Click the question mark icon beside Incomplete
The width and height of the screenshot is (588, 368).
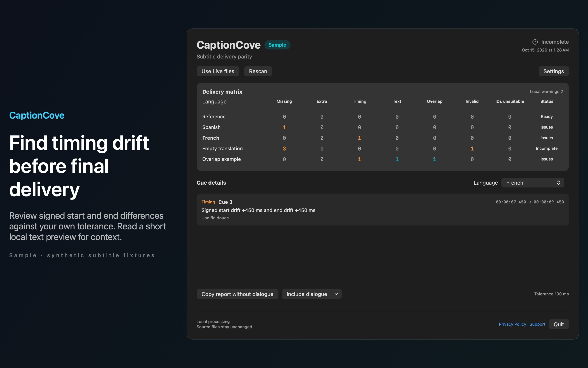tap(535, 42)
